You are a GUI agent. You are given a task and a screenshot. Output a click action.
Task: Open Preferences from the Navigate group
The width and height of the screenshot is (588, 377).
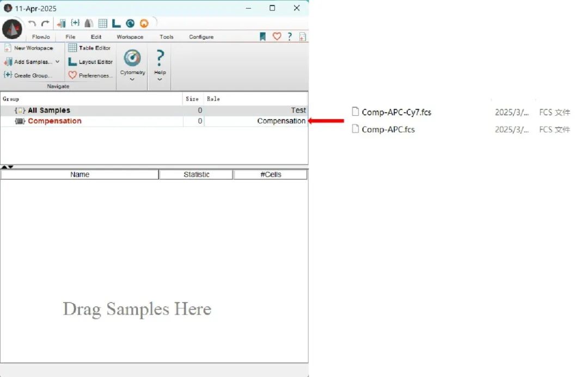pyautogui.click(x=90, y=76)
